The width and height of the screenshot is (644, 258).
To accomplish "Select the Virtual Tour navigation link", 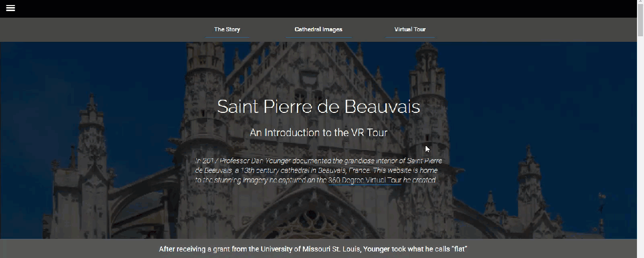I will click(410, 29).
